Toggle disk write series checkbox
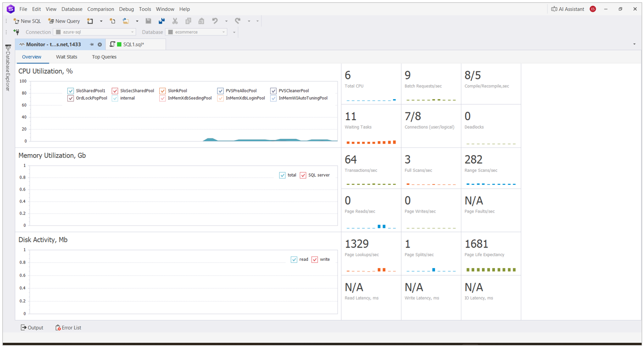 [315, 259]
